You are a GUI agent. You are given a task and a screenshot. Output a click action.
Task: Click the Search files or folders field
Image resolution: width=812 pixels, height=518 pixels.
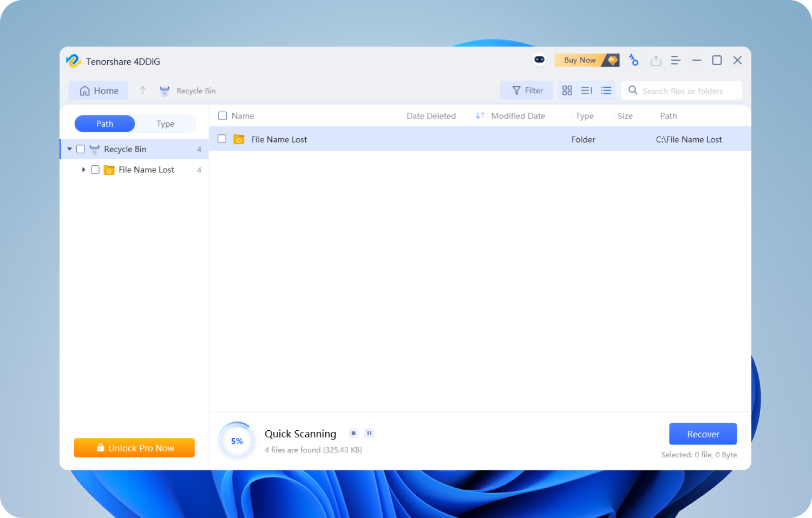686,91
